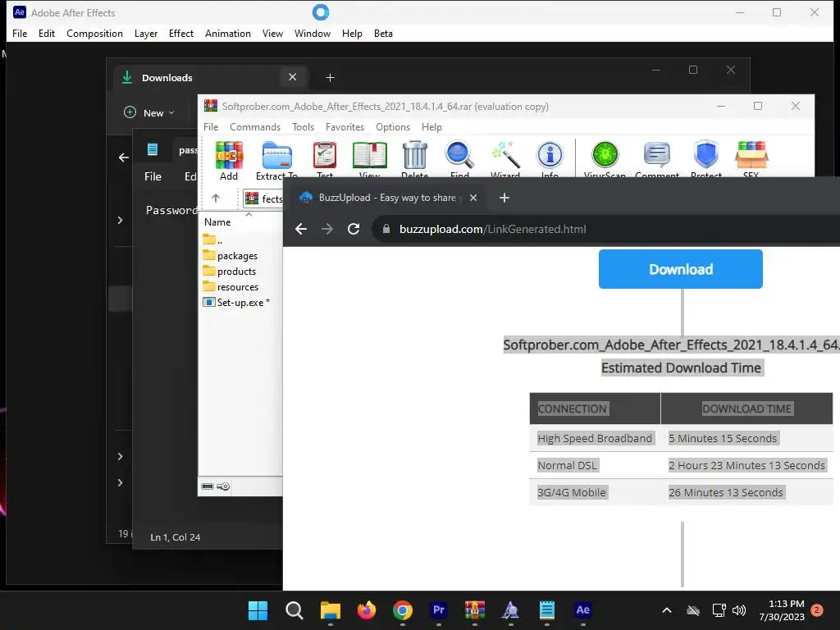Open Premiere Pro from taskbar
Screen dimensions: 840x630
[439, 610]
